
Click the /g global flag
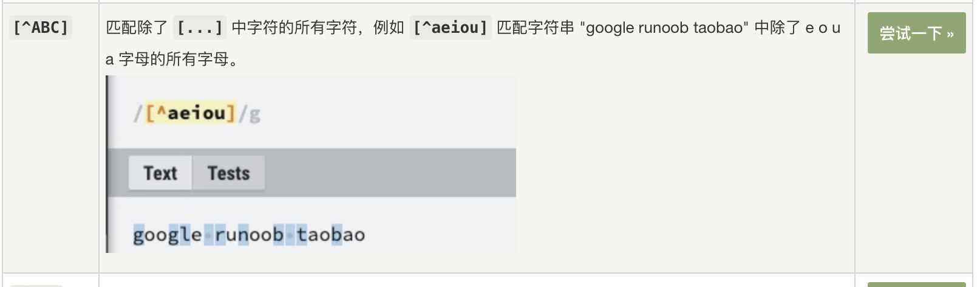point(250,114)
